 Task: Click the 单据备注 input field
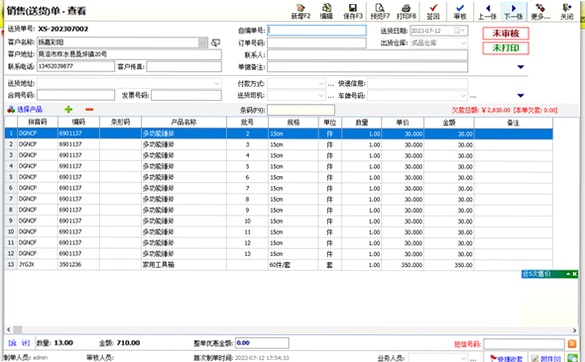tap(367, 67)
